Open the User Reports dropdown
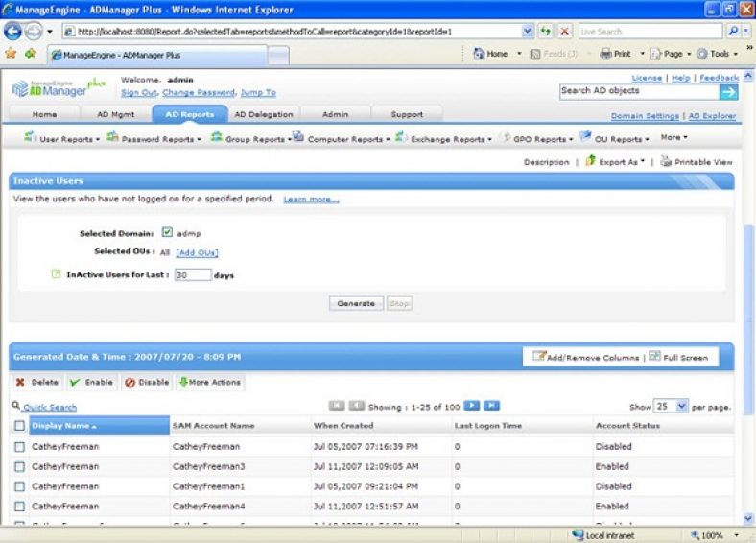This screenshot has height=543, width=756. pyautogui.click(x=62, y=139)
